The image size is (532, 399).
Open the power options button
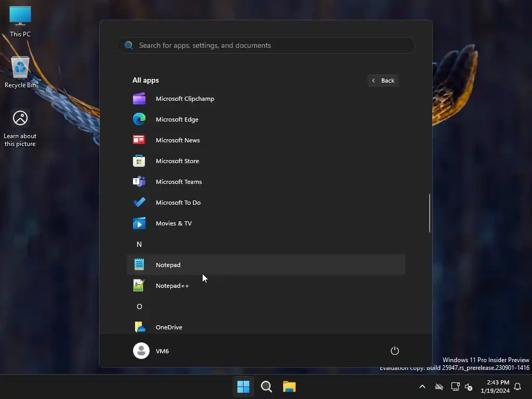pyautogui.click(x=395, y=351)
